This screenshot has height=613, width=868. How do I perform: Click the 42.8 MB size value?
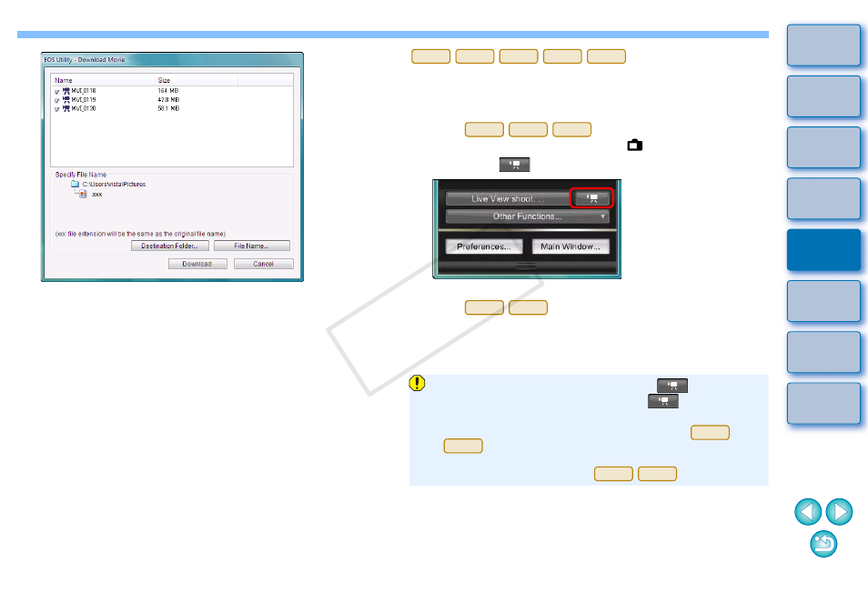pos(168,99)
